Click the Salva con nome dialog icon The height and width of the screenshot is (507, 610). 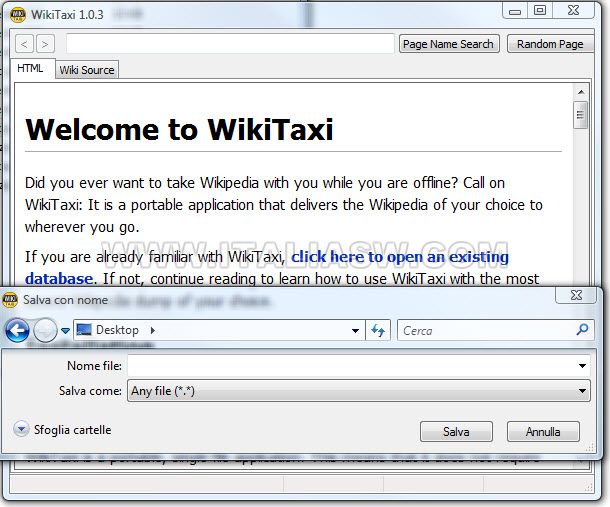point(10,300)
